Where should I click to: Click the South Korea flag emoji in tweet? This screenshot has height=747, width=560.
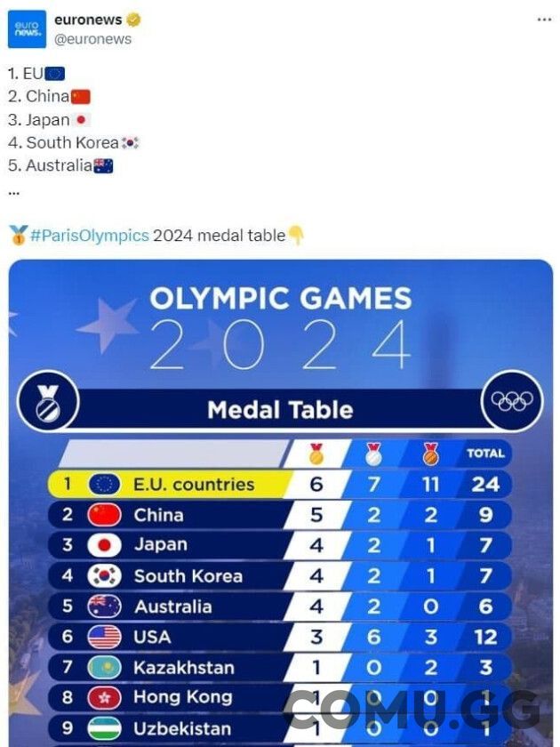coord(131,143)
